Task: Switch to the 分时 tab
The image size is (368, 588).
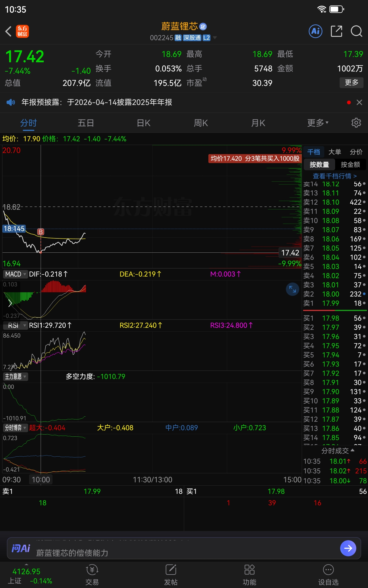Action: [x=29, y=123]
